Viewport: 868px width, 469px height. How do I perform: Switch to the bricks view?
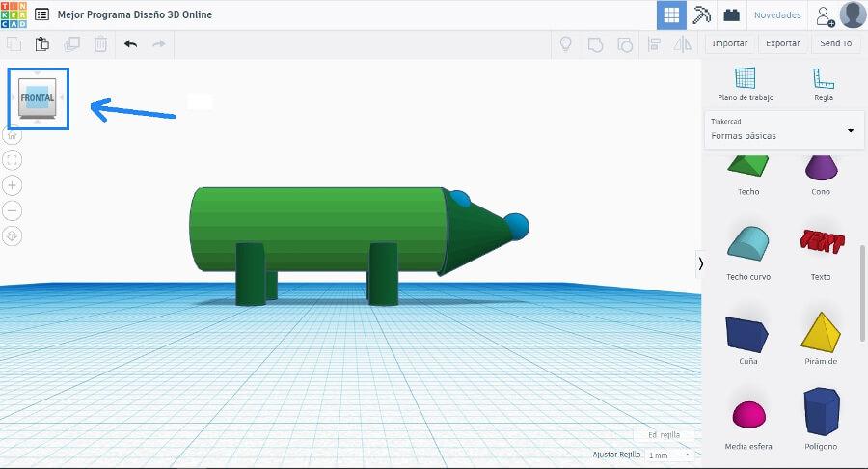(731, 15)
